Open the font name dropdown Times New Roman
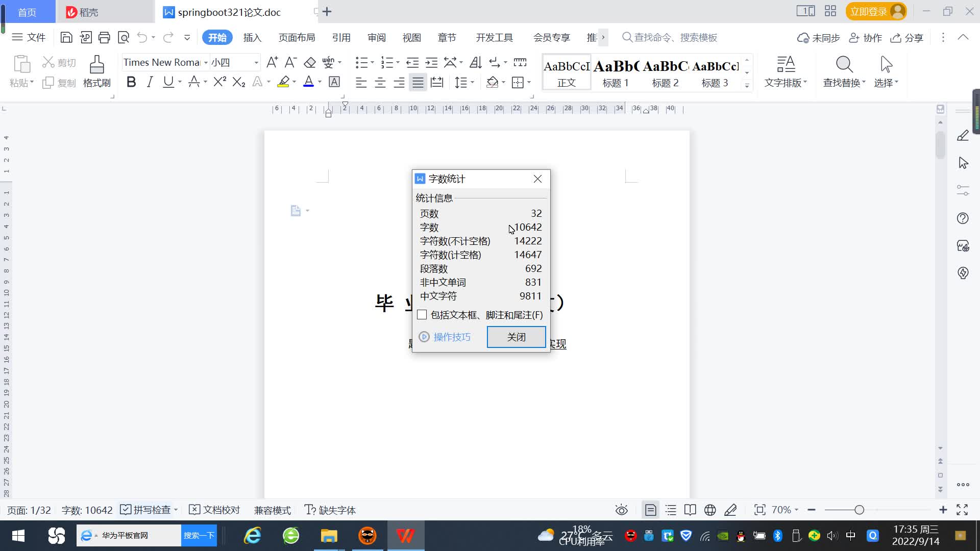The height and width of the screenshot is (551, 980). point(206,62)
